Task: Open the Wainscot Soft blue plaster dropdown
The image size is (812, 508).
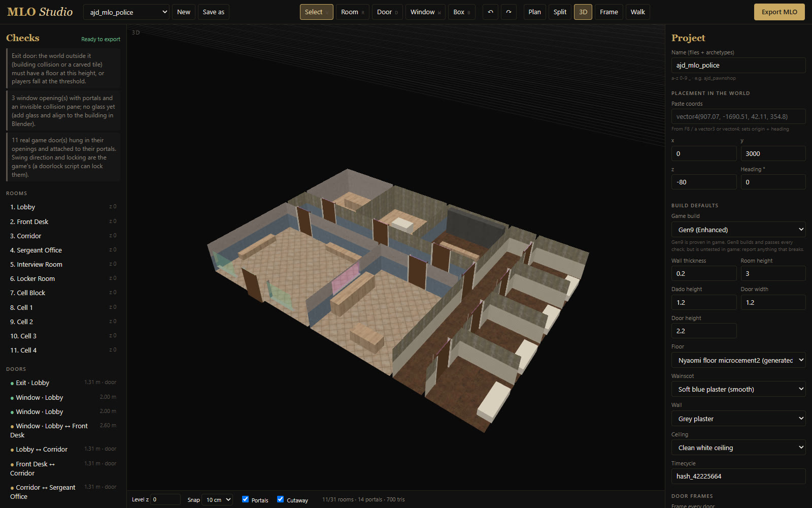Action: click(x=738, y=389)
